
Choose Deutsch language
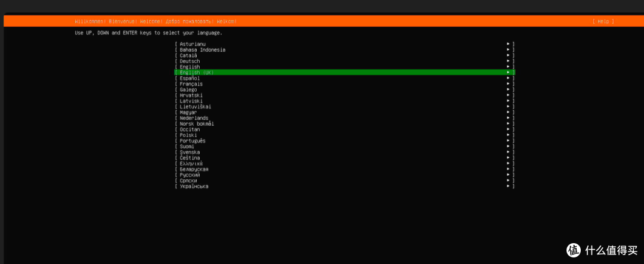click(345, 61)
